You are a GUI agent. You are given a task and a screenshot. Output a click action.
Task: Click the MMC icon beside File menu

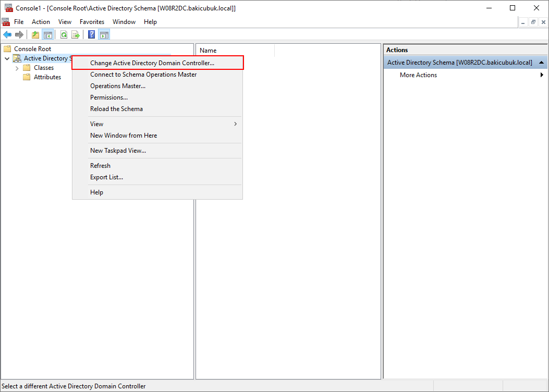click(6, 22)
